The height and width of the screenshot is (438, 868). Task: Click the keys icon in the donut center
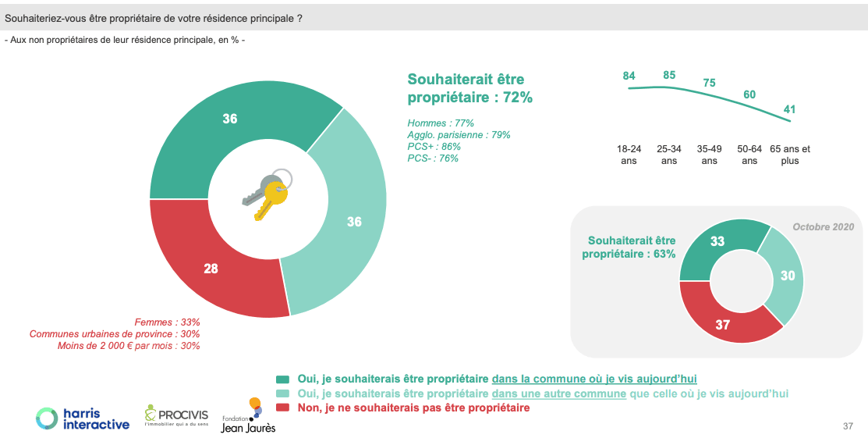click(x=267, y=194)
